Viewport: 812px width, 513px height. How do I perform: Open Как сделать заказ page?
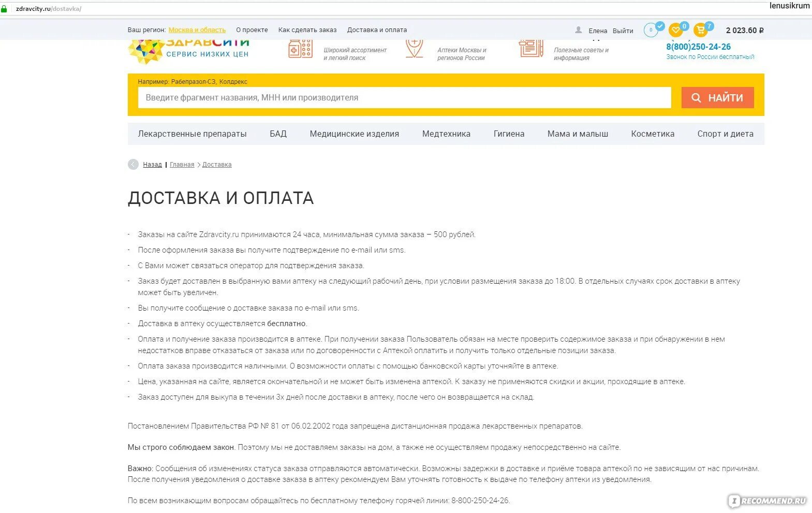(x=307, y=30)
